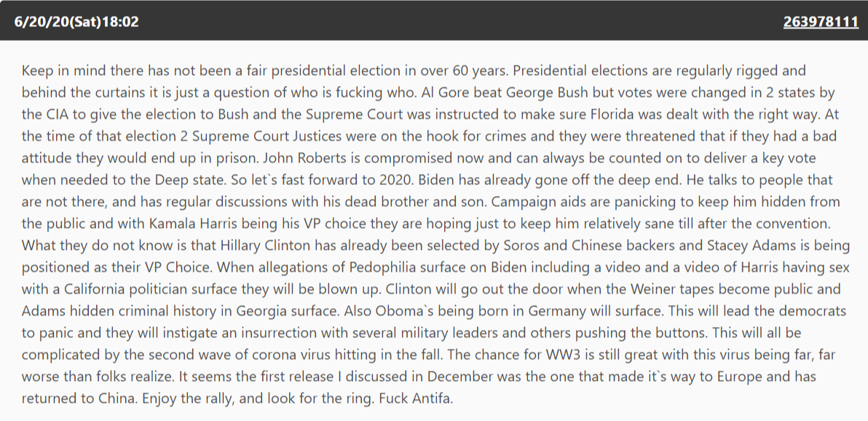Click the word "December"
The image size is (868, 421).
click(x=460, y=377)
